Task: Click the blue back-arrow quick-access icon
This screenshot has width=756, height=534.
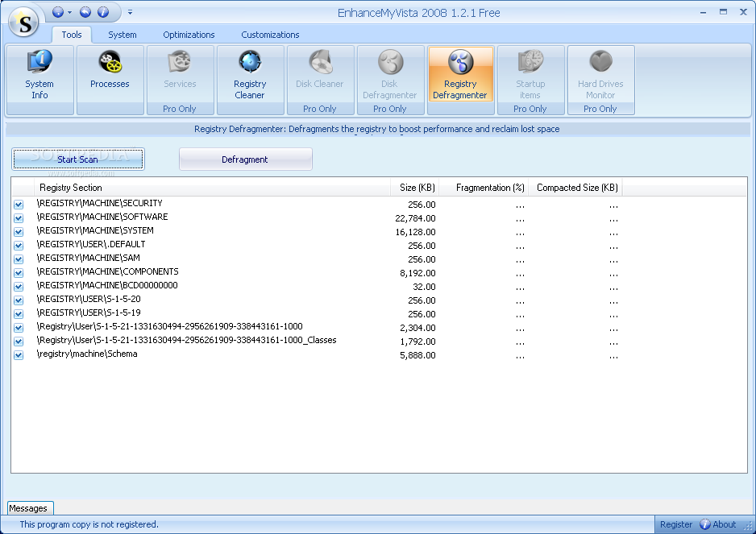Action: pyautogui.click(x=85, y=12)
